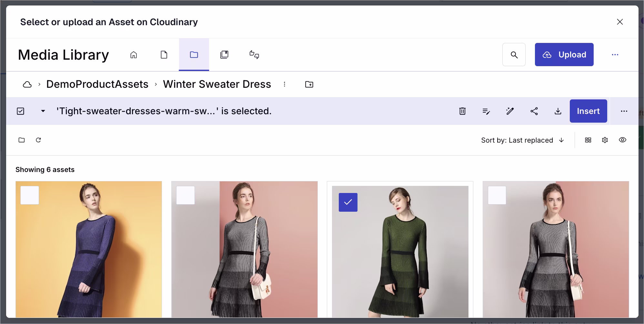Share the selected asset

(534, 111)
